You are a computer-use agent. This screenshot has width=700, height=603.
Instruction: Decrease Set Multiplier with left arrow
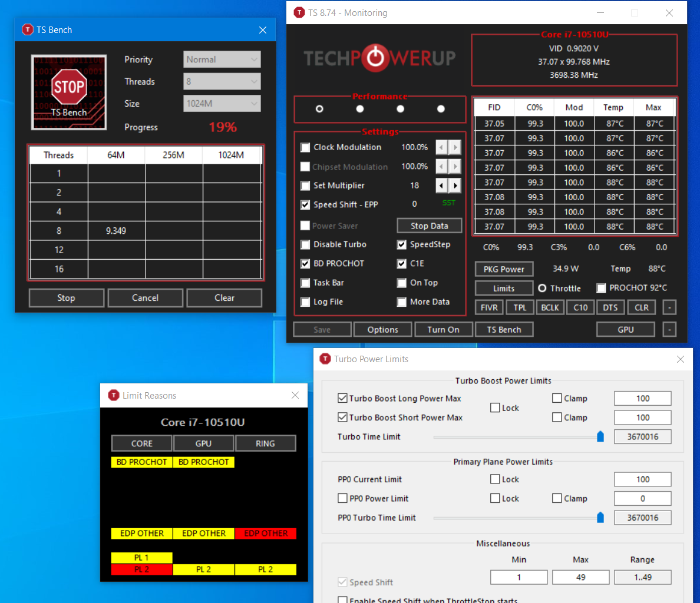441,186
